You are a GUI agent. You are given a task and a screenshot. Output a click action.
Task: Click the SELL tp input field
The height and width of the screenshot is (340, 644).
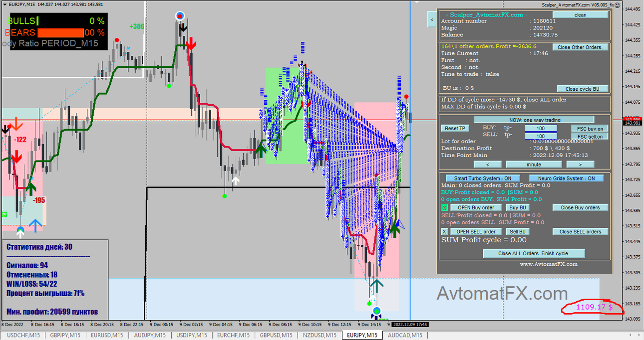(541, 136)
